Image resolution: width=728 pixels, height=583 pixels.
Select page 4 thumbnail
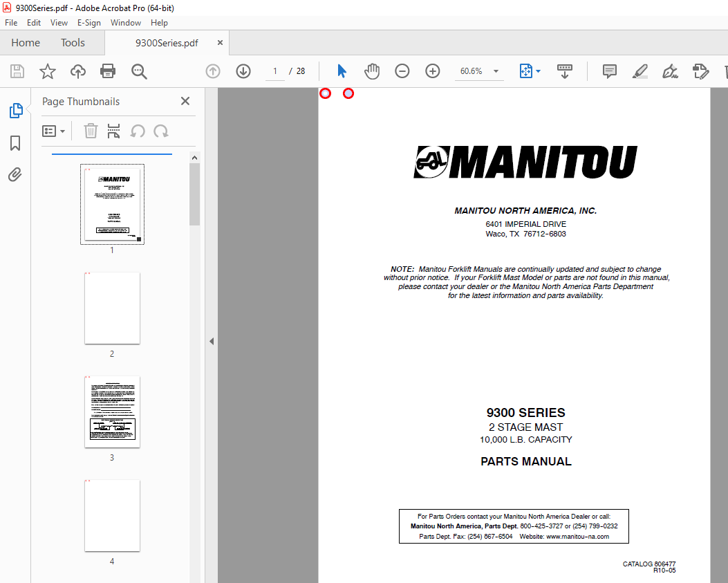[113, 516]
